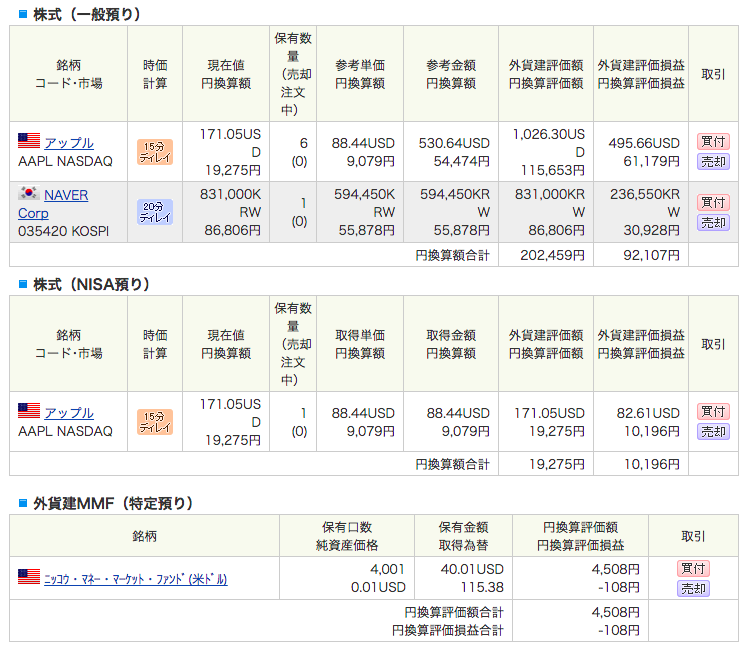This screenshot has width=749, height=653.
Task: Click MMF row valuation '4,508円 -108円'
Action: pos(580,578)
